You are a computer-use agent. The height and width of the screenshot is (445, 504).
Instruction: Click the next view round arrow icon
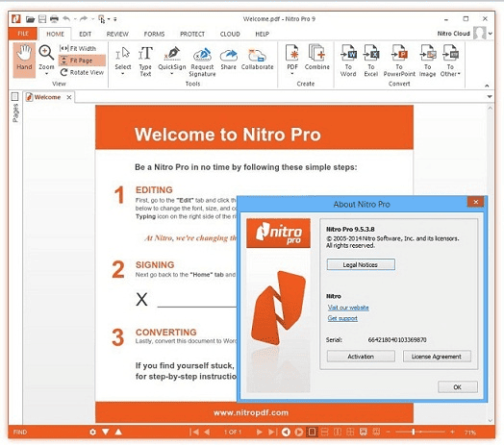coord(298,433)
